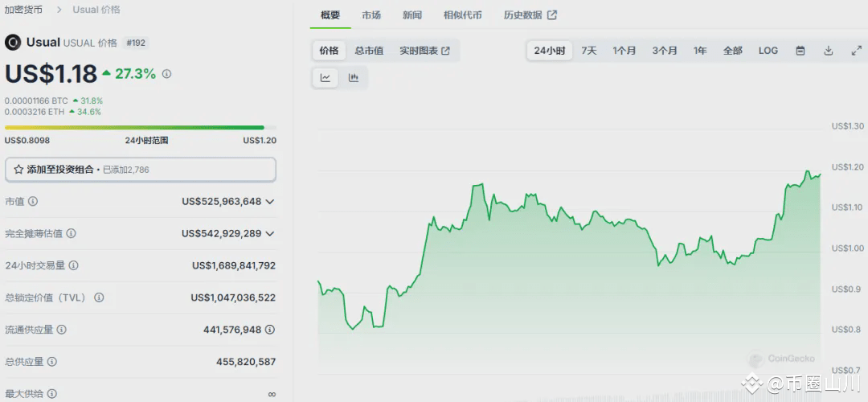Click the US$1,047,036,522 TVL value
This screenshot has width=868, height=402.
[x=233, y=298]
